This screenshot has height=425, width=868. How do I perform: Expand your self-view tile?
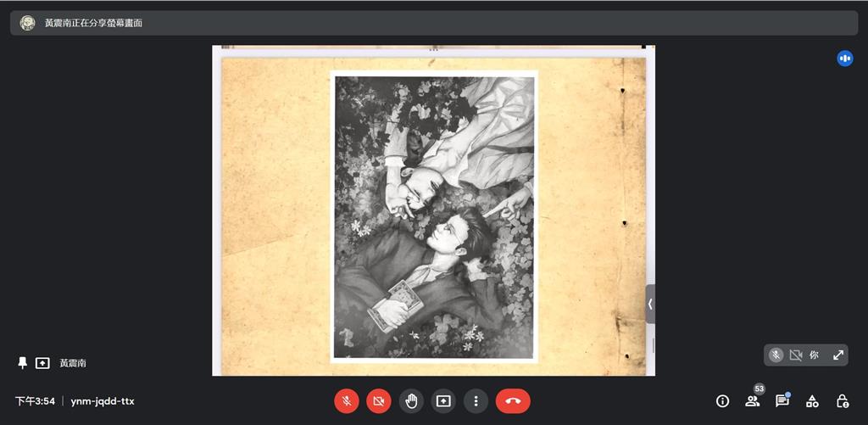point(838,355)
